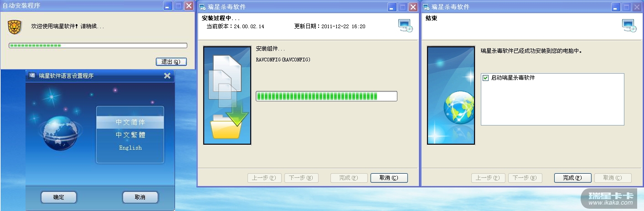
Task: Close the installing 瑞星杀毒软件 window
Action: point(413,7)
